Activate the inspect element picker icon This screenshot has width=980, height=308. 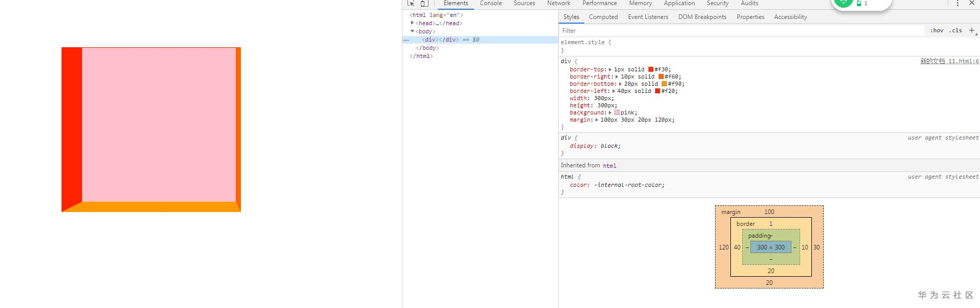click(411, 3)
